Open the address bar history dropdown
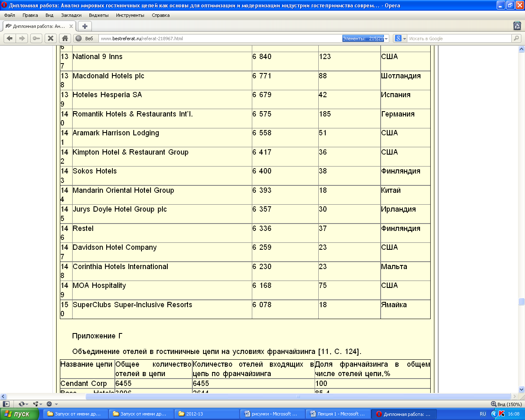The height and width of the screenshot is (420, 525). coord(386,39)
